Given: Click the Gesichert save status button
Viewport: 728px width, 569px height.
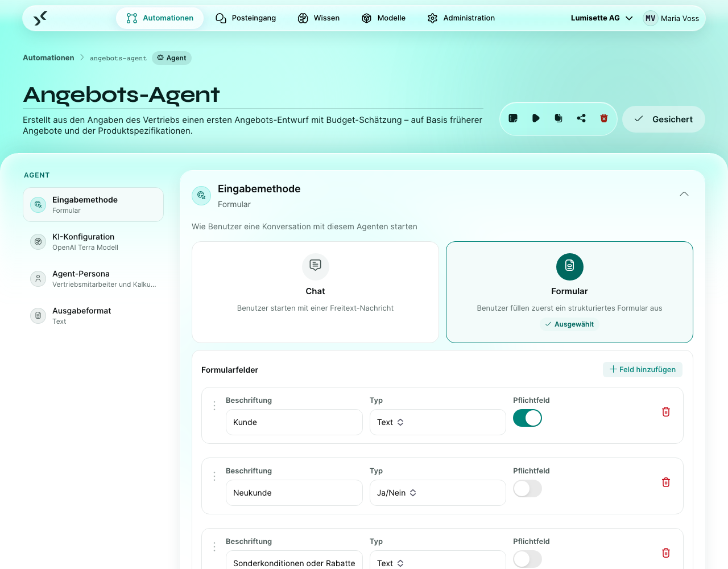Looking at the screenshot, I should click(664, 119).
